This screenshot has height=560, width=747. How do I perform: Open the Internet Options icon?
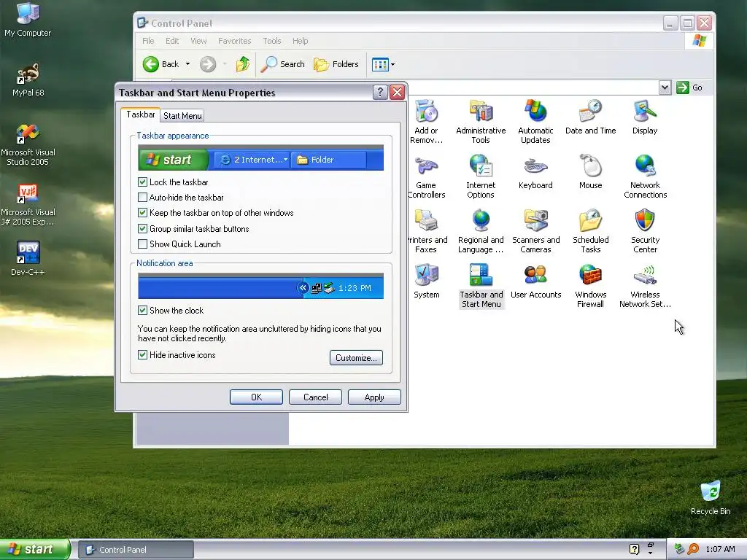click(x=481, y=176)
